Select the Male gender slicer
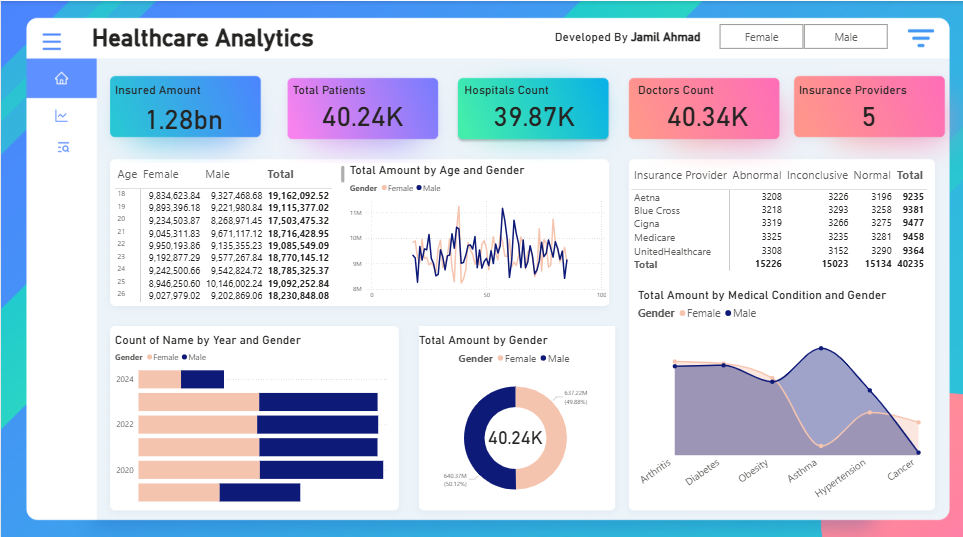Viewport: 963px width, 537px height. coord(845,37)
